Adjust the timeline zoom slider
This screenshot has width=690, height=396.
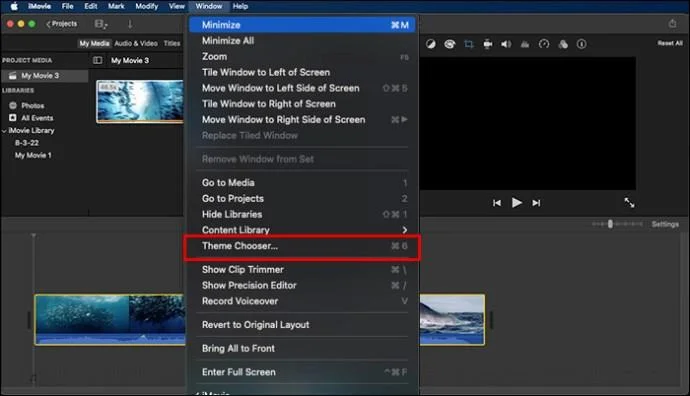pos(610,224)
